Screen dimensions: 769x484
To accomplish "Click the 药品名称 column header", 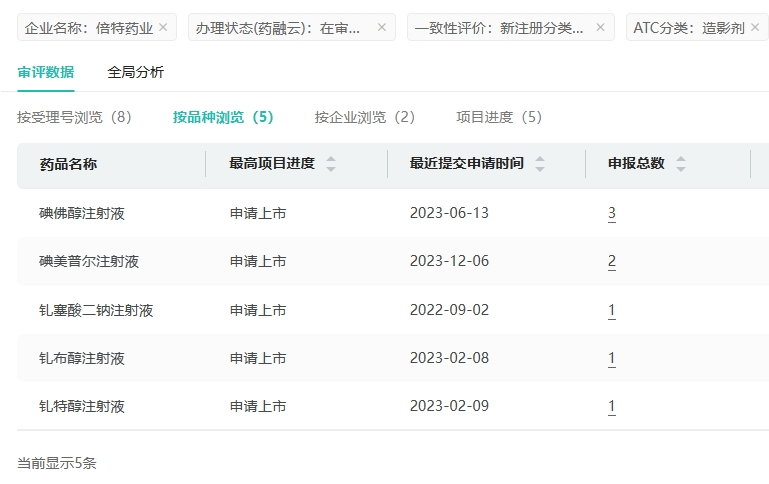I will (68, 164).
